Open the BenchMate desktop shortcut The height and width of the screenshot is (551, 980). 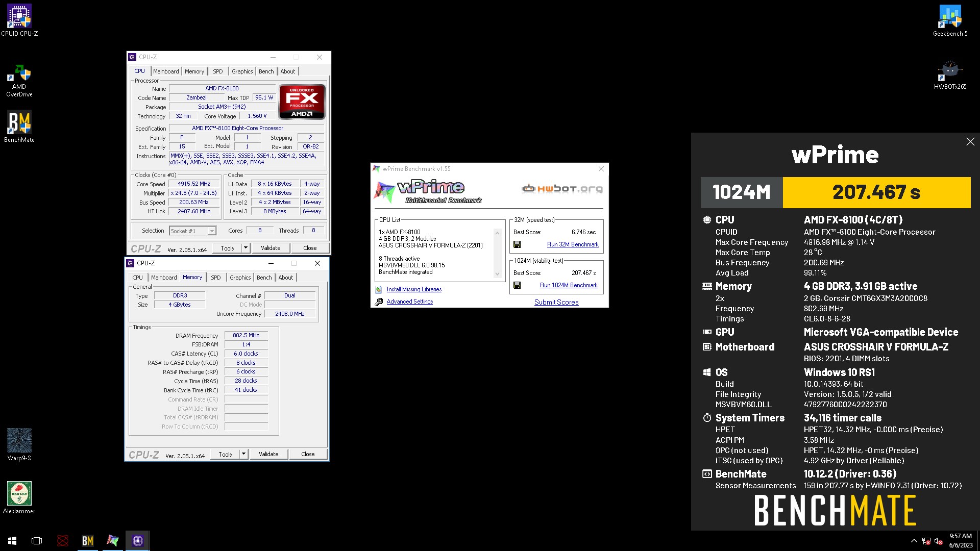(19, 127)
